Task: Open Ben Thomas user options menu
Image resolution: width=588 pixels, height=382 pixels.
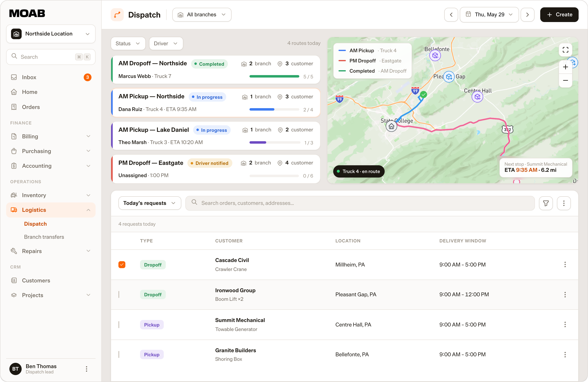Action: coord(87,369)
